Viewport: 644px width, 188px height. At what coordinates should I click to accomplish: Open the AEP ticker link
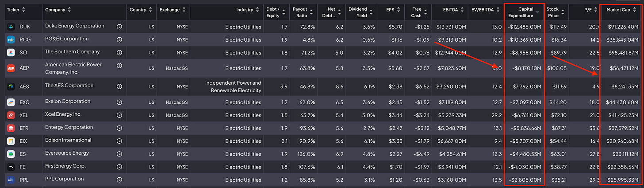point(25,69)
